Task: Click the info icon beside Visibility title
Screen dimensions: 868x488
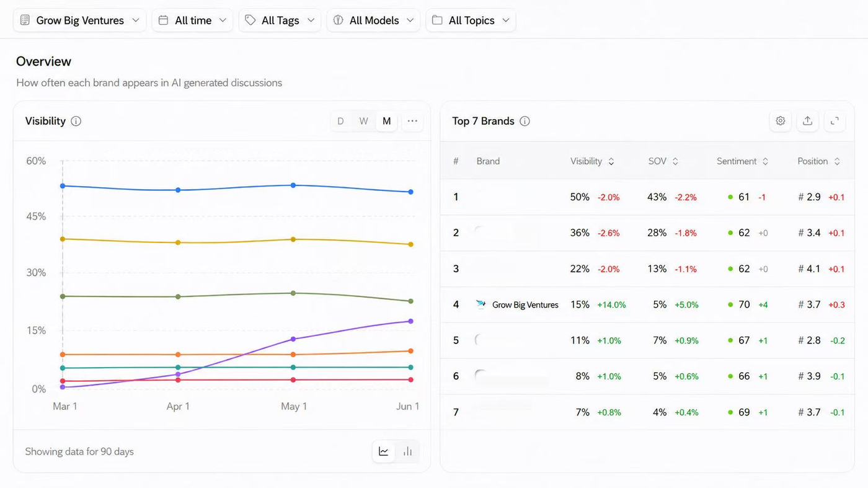Action: click(76, 121)
